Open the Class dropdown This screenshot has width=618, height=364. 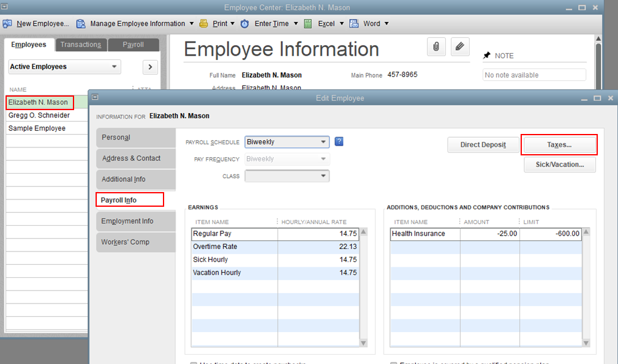(x=323, y=176)
